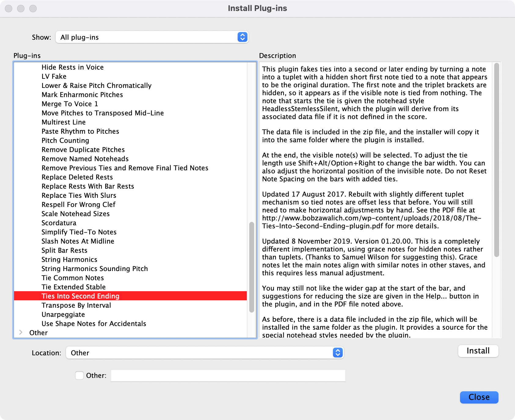Screen dimensions: 515x420
Task: Select Transpose By Interval
Action: tap(76, 305)
